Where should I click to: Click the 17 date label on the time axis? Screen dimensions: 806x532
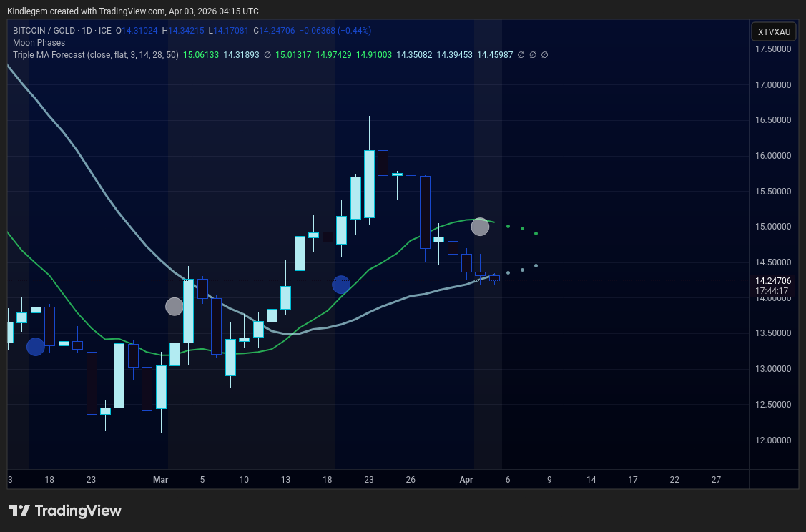[633, 480]
